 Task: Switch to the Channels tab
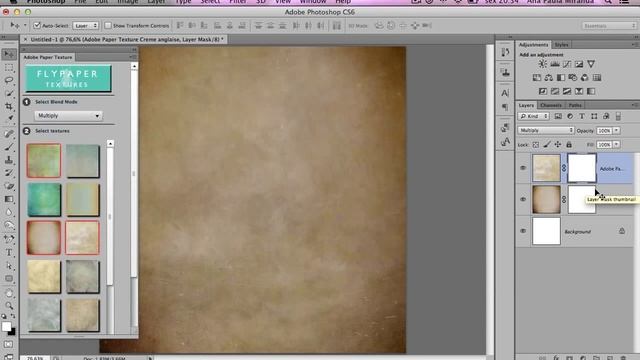[551, 105]
